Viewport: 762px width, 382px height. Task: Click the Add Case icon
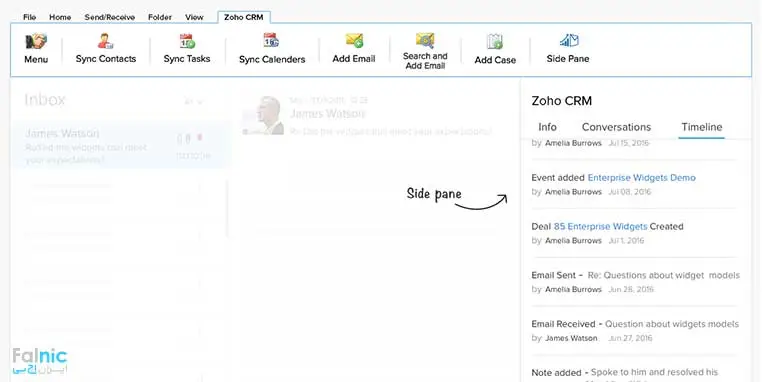pyautogui.click(x=495, y=42)
